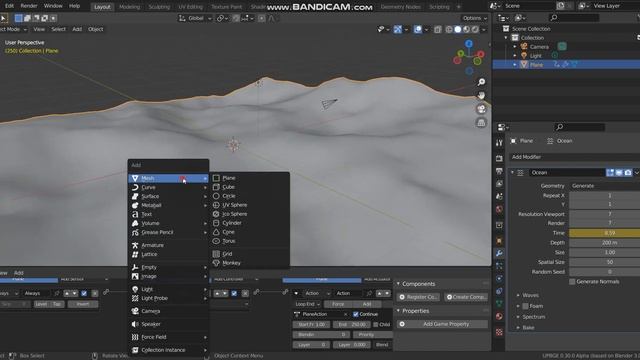Click the Camera icon in Add menu
The height and width of the screenshot is (360, 640).
click(135, 311)
